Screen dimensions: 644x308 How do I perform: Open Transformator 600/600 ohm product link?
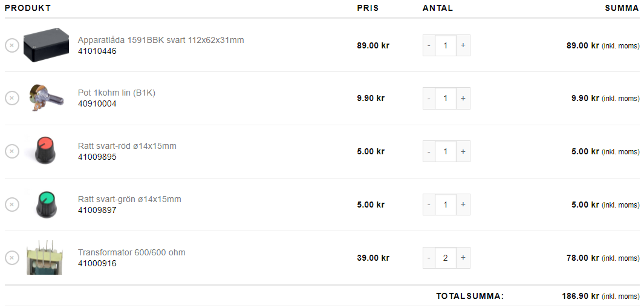click(132, 252)
